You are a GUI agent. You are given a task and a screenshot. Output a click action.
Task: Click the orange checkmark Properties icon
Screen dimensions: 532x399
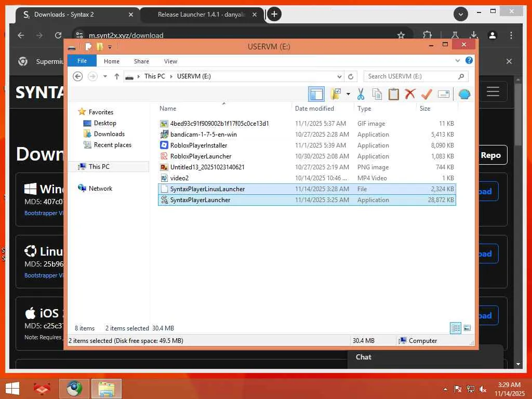(427, 94)
